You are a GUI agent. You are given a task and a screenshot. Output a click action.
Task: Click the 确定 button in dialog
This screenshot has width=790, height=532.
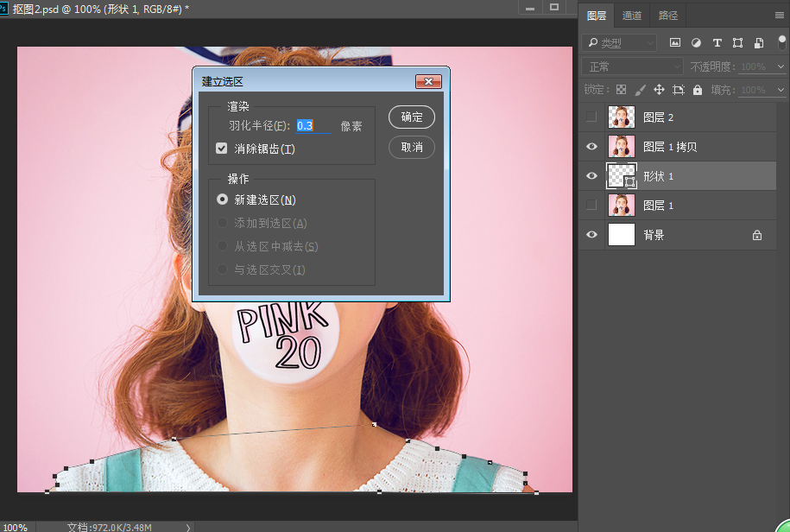tap(412, 117)
